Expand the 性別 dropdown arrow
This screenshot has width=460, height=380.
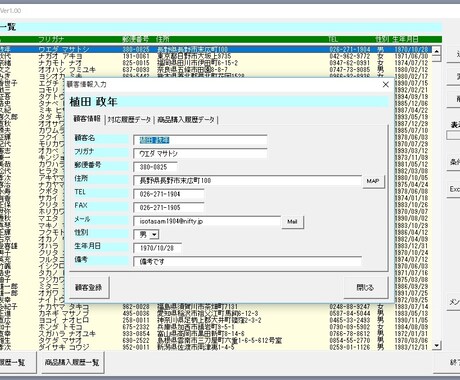[x=154, y=235]
